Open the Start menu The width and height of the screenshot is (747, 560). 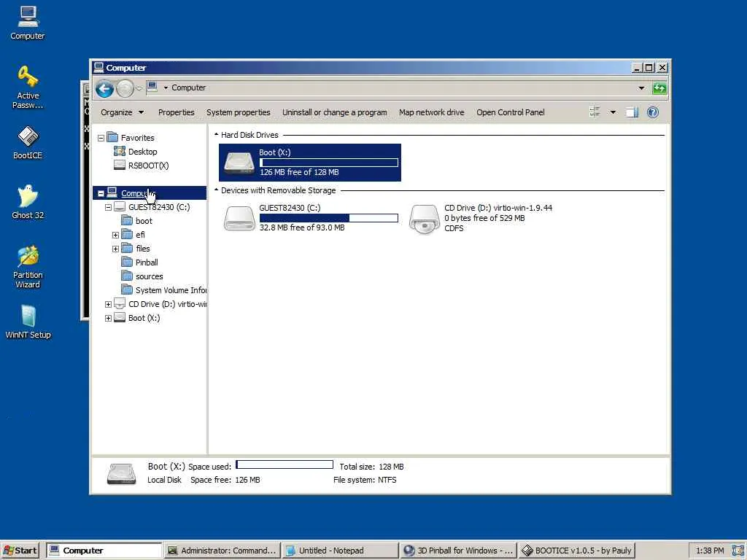click(x=20, y=551)
